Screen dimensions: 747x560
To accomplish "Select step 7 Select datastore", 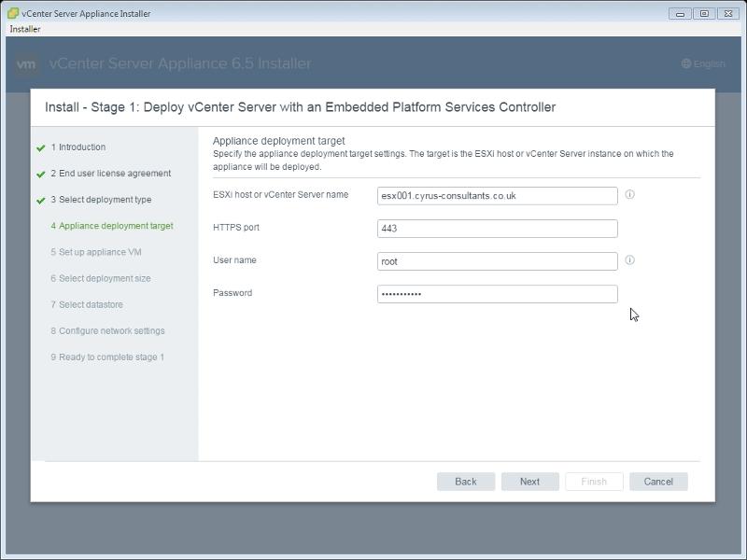I will click(x=87, y=304).
